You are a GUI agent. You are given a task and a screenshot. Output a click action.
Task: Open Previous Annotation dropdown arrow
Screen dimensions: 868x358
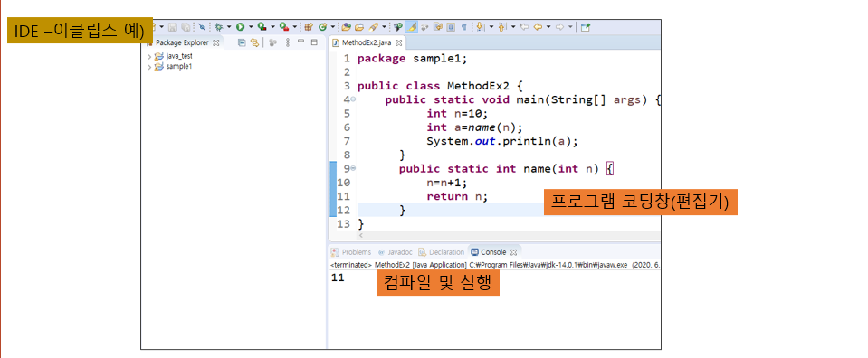(513, 26)
